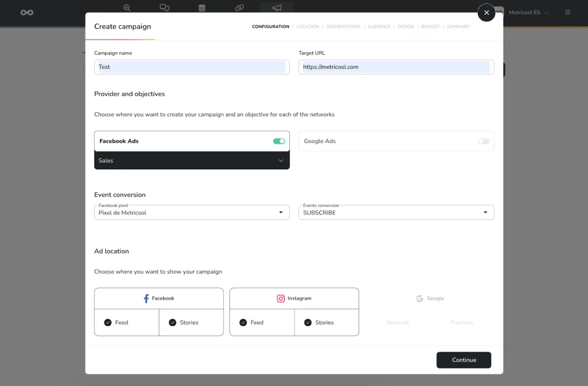The width and height of the screenshot is (588, 386).
Task: Enable the Google Ads switch
Action: (x=483, y=141)
